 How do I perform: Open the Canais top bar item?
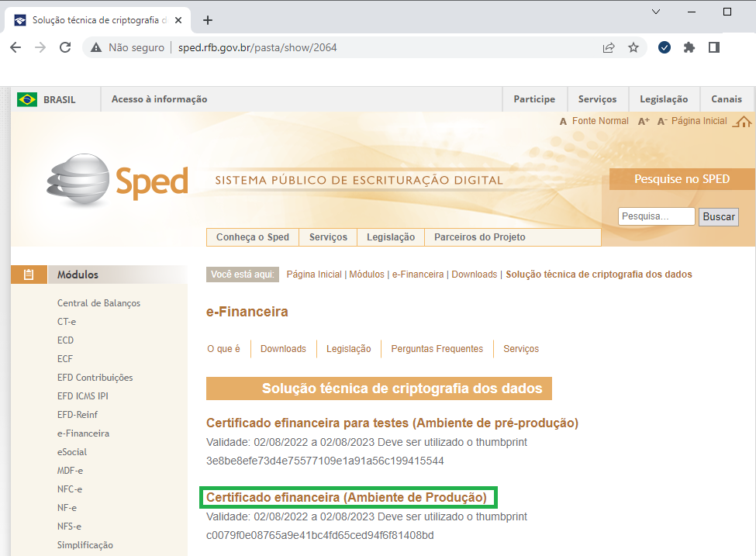pos(726,98)
